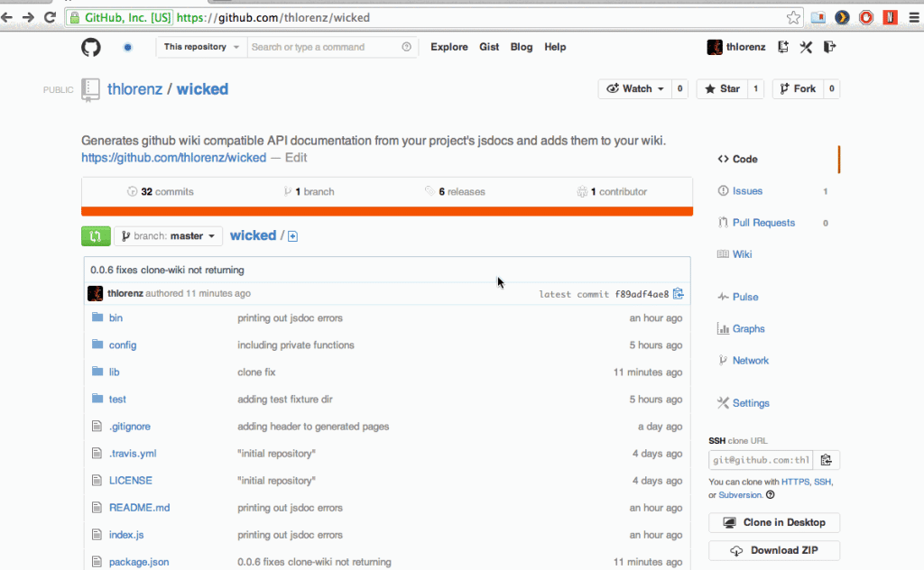Image resolution: width=924 pixels, height=570 pixels.
Task: Sign out using the header icon
Action: tap(830, 47)
